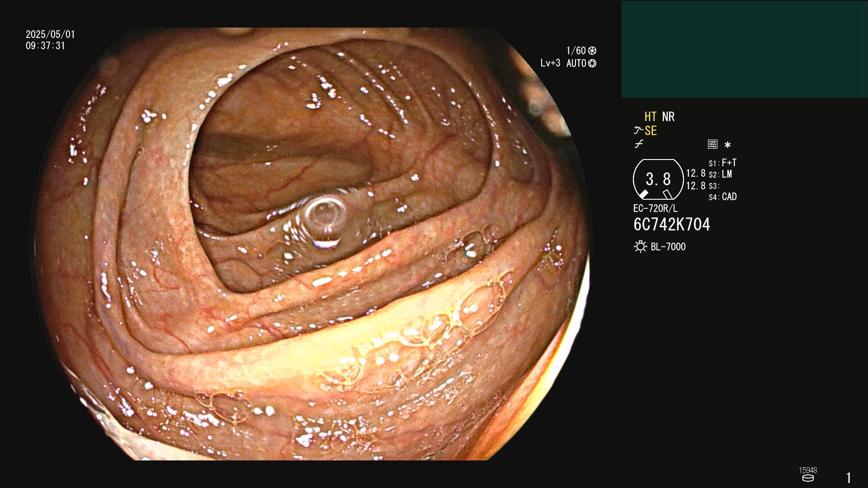Toggle the yellow HT indicator

tap(651, 117)
